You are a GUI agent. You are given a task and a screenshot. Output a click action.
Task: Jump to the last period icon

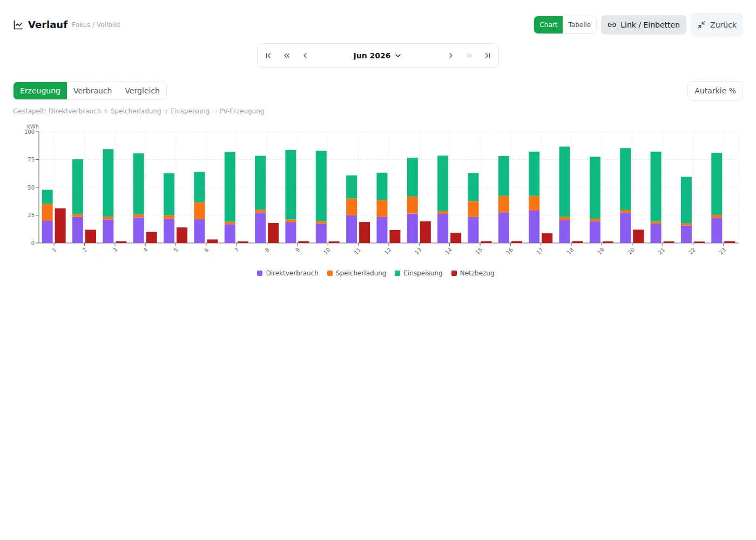488,56
